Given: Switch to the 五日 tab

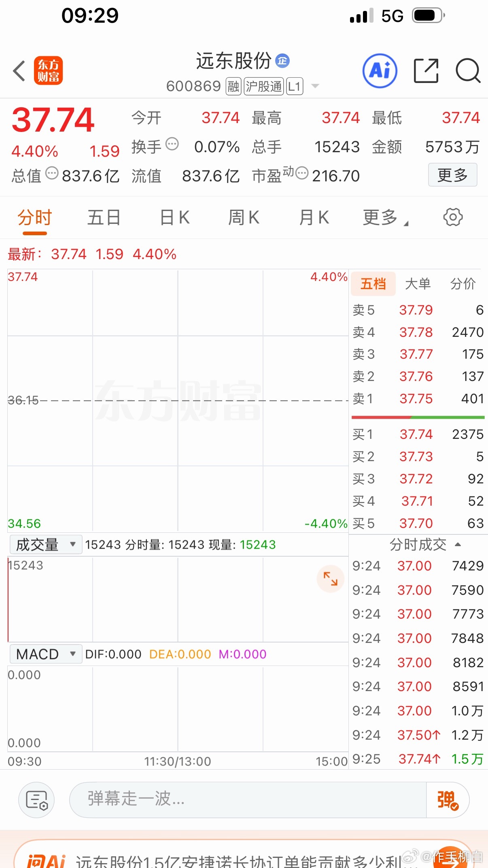Looking at the screenshot, I should [104, 217].
